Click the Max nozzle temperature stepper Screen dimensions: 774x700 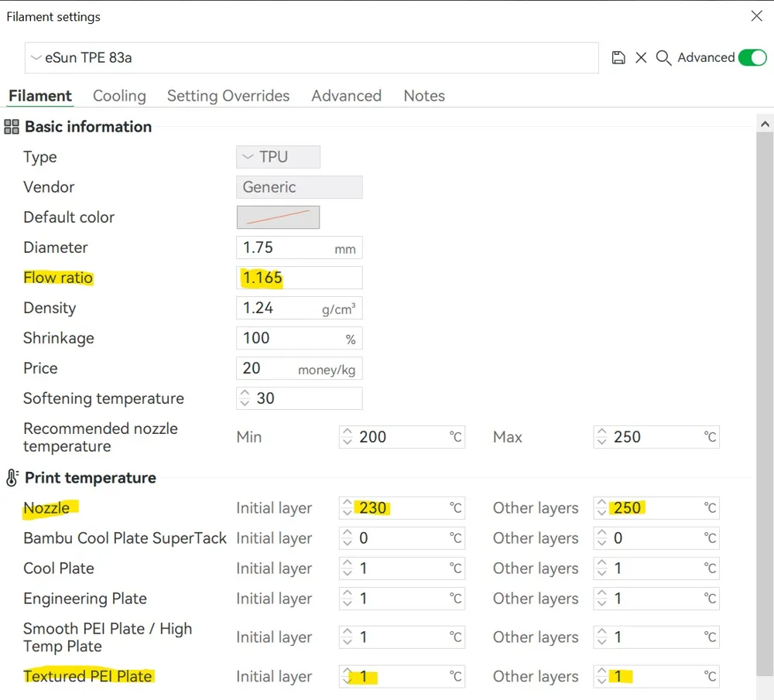coord(601,436)
